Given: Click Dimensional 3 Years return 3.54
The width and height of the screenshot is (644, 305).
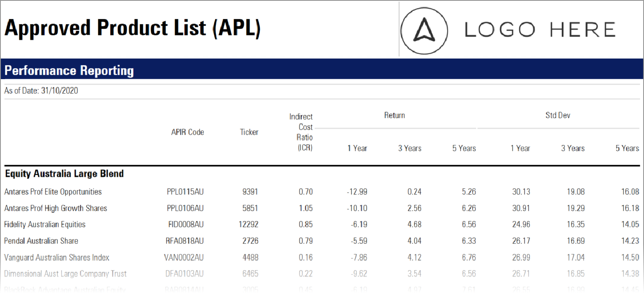Looking at the screenshot, I should [414, 274].
